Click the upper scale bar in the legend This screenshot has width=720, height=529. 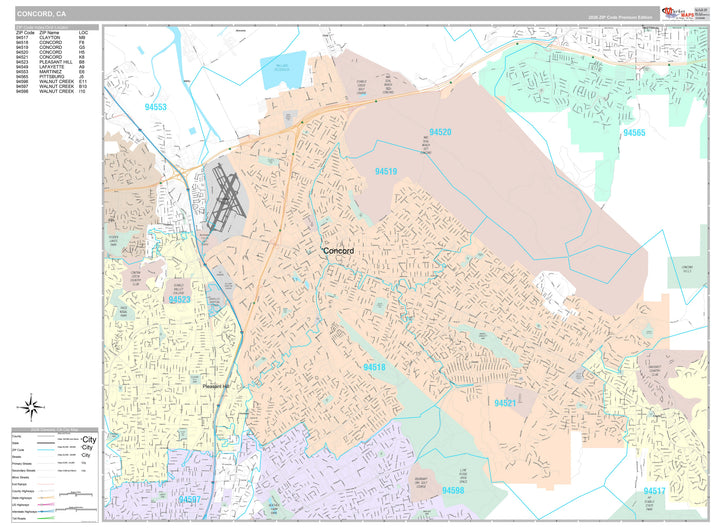point(76,494)
